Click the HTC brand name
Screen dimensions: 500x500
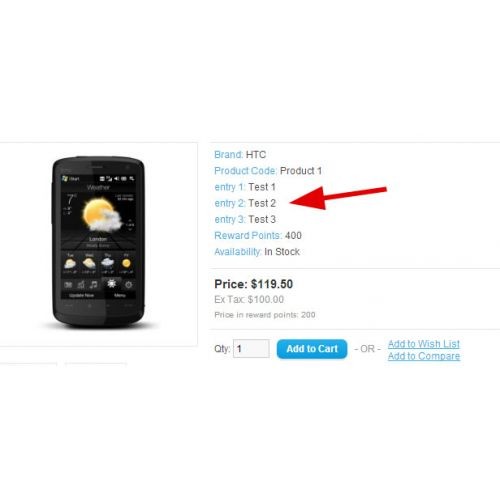pos(256,155)
